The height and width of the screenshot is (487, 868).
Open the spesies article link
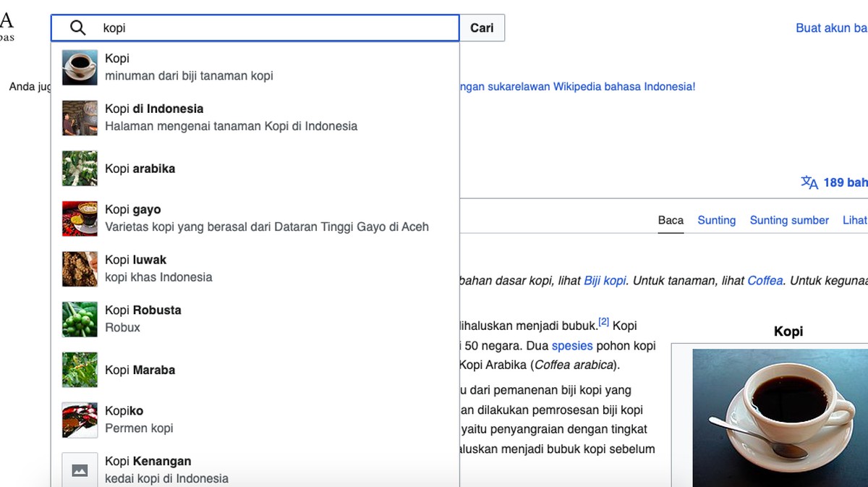pyautogui.click(x=572, y=346)
